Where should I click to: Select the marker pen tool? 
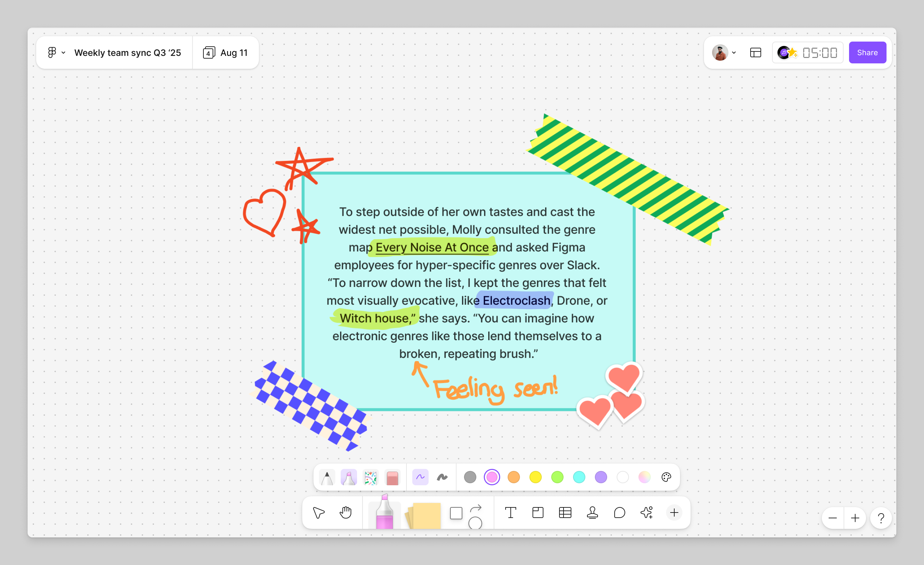(x=327, y=477)
